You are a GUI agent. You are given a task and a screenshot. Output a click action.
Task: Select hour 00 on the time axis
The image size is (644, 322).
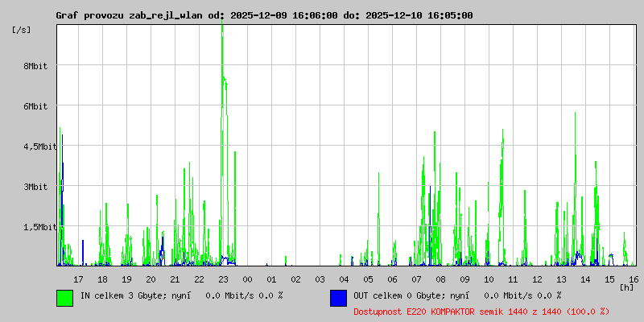pyautogui.click(x=247, y=279)
